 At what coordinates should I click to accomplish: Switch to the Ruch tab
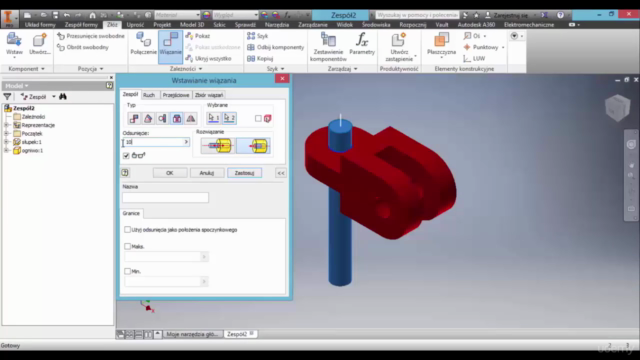pos(149,95)
